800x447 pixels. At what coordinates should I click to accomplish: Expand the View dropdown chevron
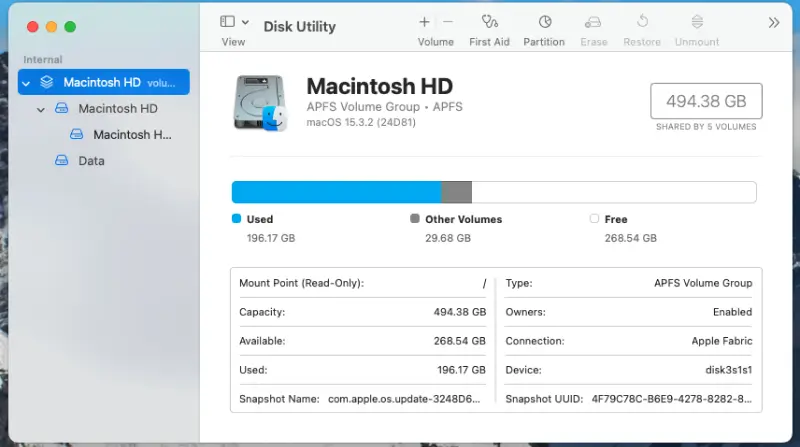coord(245,22)
